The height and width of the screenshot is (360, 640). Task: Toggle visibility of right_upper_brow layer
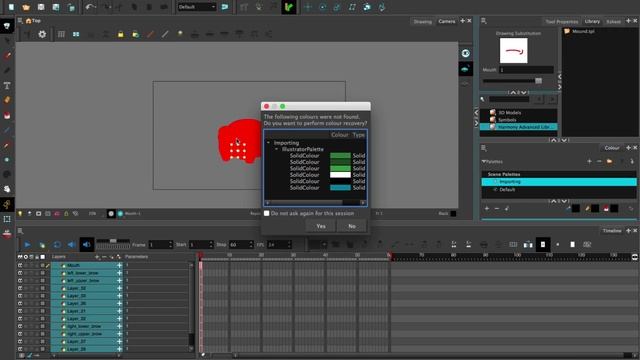tap(20, 334)
